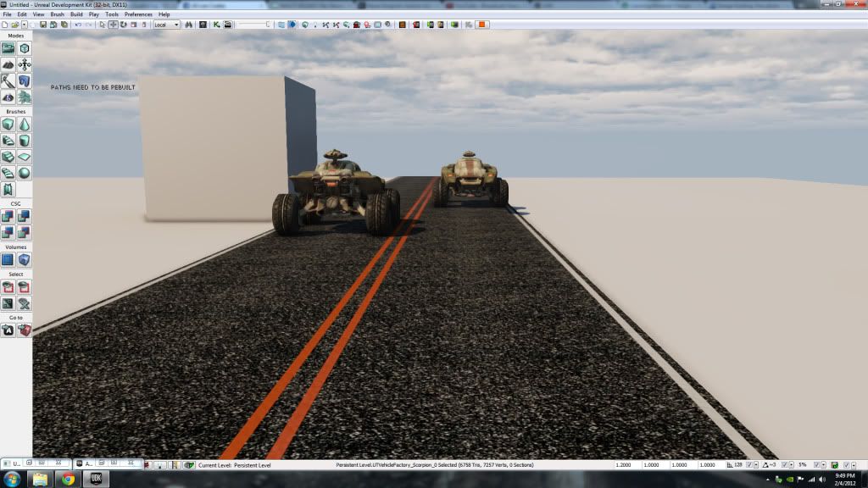
Task: Click 'PATHS NEED TO BE REBUILT' warning text
Action: coord(93,87)
